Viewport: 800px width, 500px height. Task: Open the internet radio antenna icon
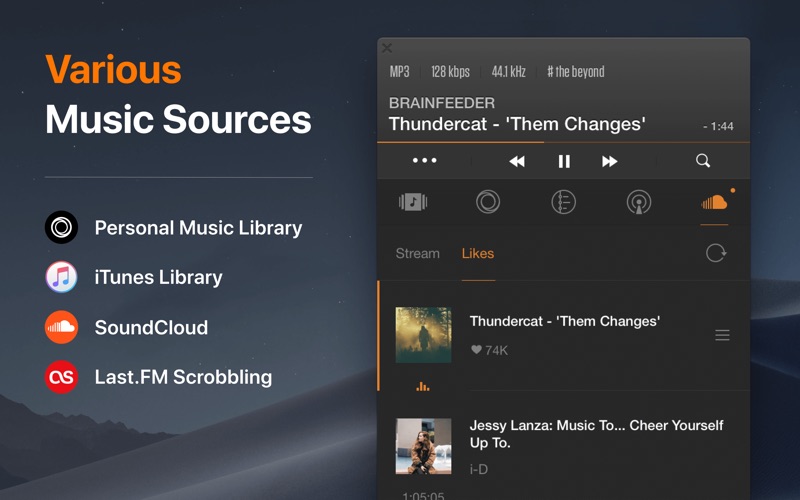point(639,202)
